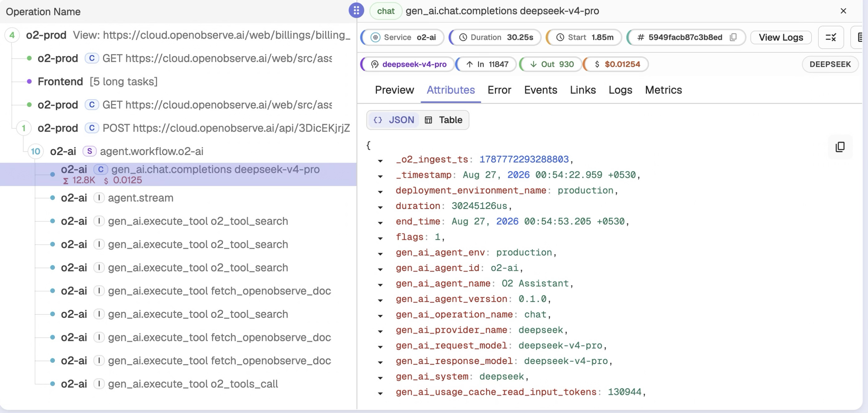Open dropdown arrow beside gen_ai_agent_id
This screenshot has height=413, width=868.
point(380,269)
